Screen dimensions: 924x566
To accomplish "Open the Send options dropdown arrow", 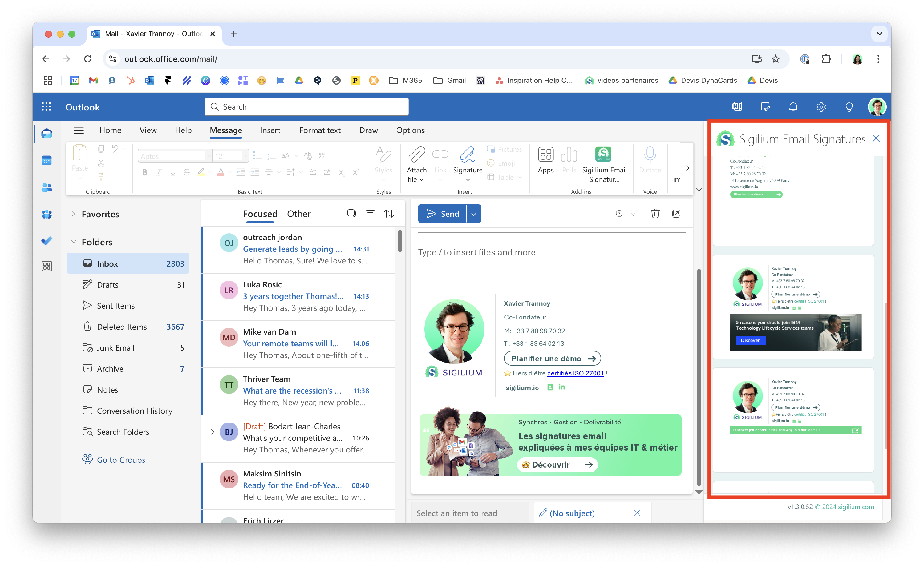I will (474, 214).
